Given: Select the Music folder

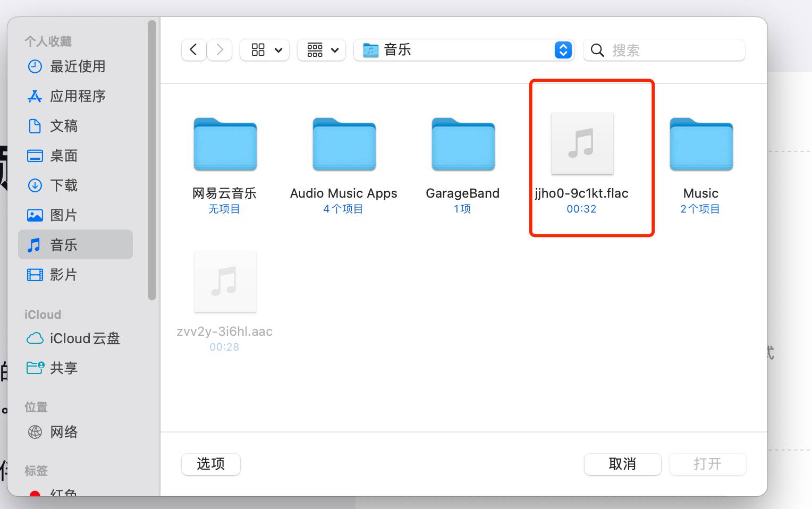Looking at the screenshot, I should (x=701, y=144).
